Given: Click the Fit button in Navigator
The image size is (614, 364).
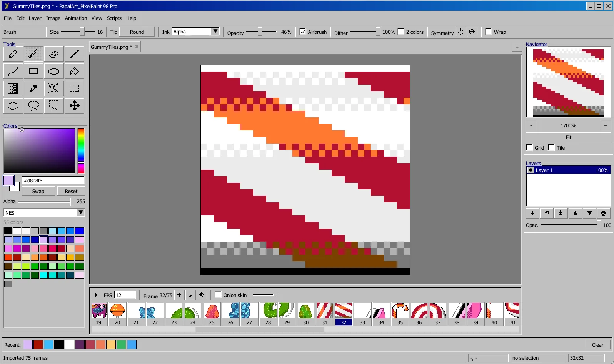Looking at the screenshot, I should tap(568, 137).
